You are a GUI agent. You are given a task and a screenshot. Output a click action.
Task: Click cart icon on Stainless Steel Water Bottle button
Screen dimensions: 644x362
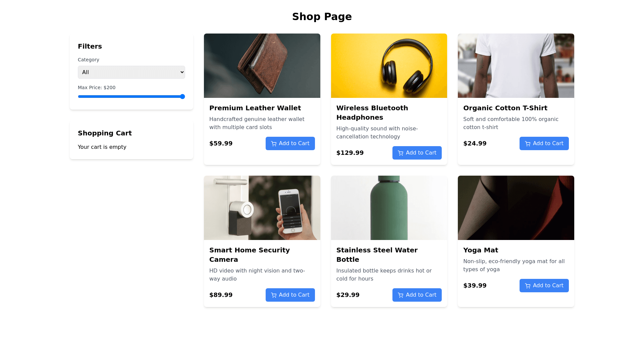[400, 295]
